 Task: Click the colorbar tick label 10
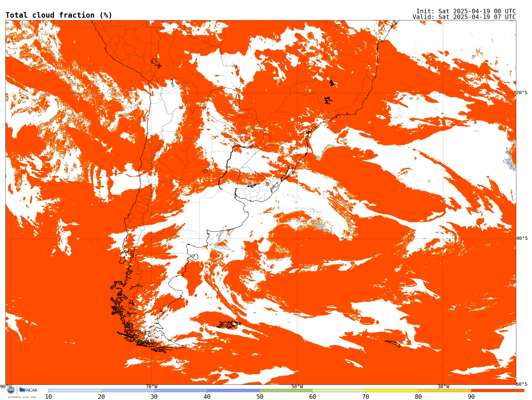point(49,397)
